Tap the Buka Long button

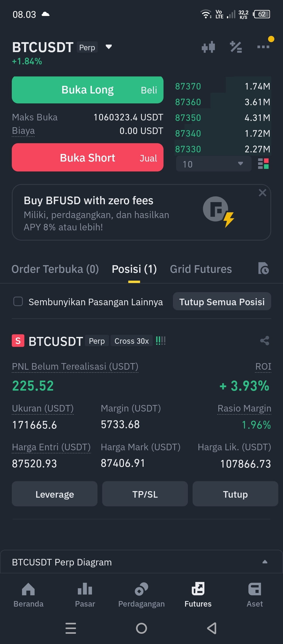88,90
